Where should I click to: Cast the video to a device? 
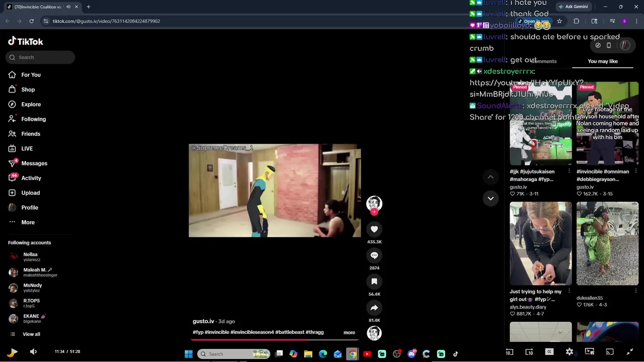point(610,352)
